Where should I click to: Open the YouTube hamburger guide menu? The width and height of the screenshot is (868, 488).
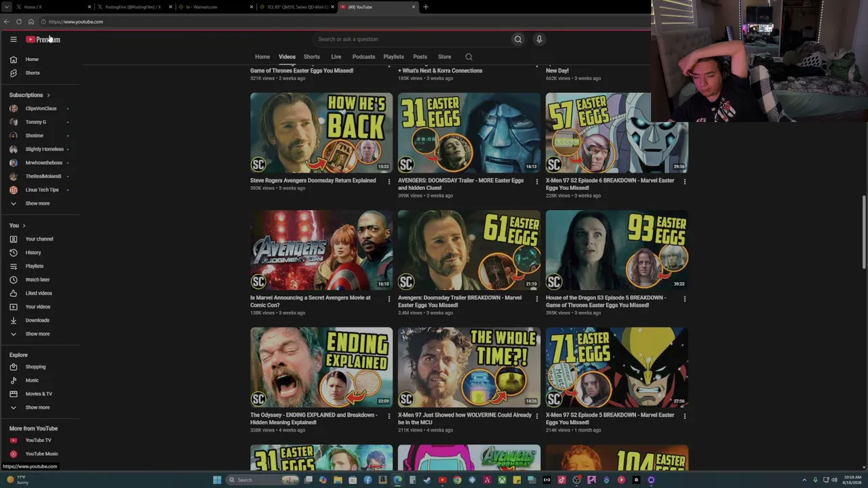pos(13,39)
